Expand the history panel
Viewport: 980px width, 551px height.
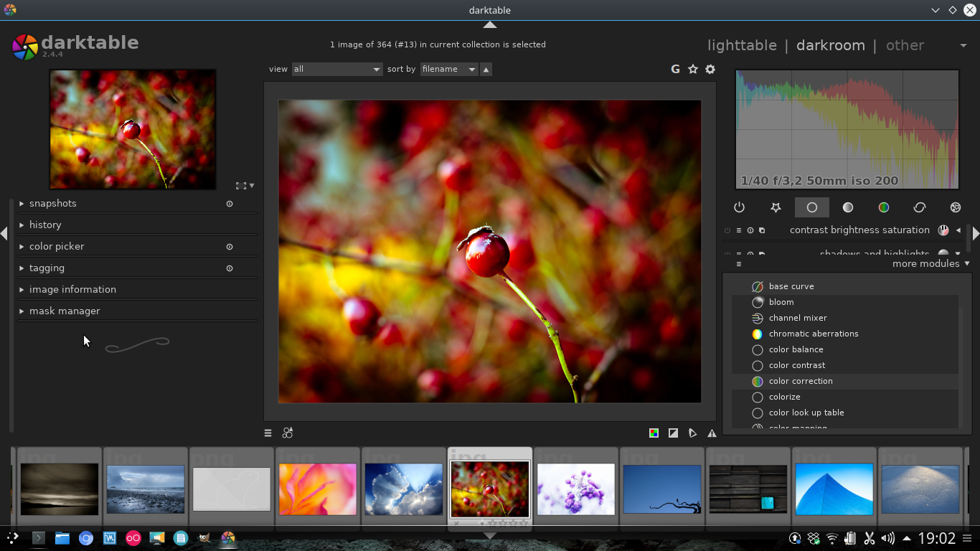pyautogui.click(x=45, y=225)
